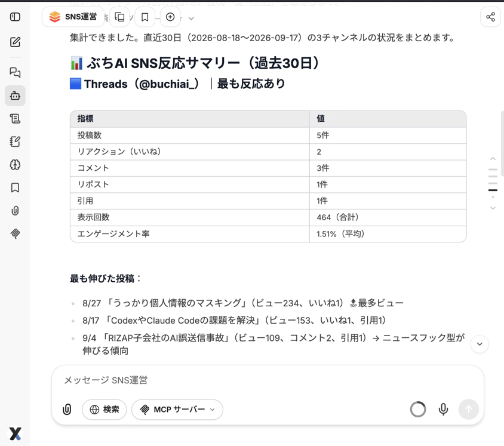Click the 集計できました summary sentence
The image size is (504, 446).
click(263, 38)
